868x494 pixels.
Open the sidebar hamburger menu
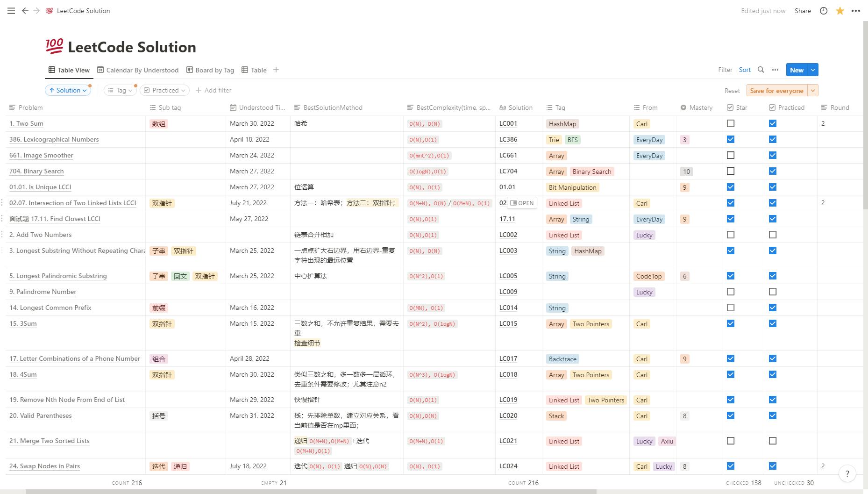pos(11,10)
